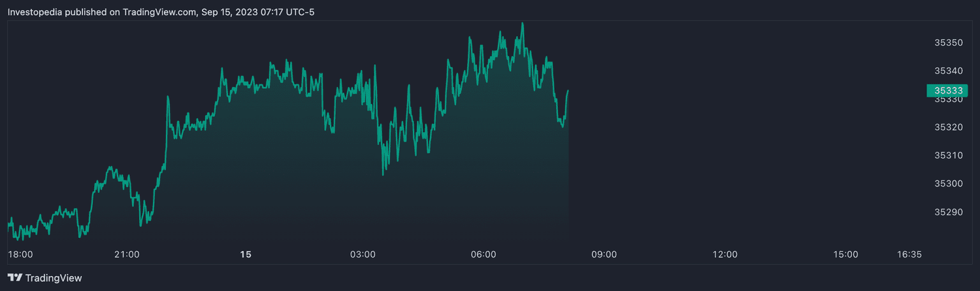Click the 15:00 time axis label
Screen dimensions: 980x291
click(845, 254)
